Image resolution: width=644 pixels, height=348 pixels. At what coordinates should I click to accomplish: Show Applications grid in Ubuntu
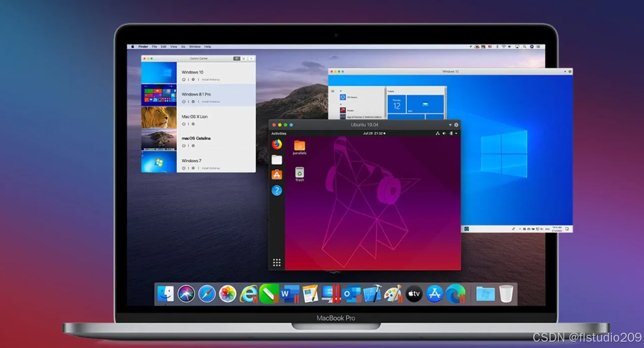[277, 262]
